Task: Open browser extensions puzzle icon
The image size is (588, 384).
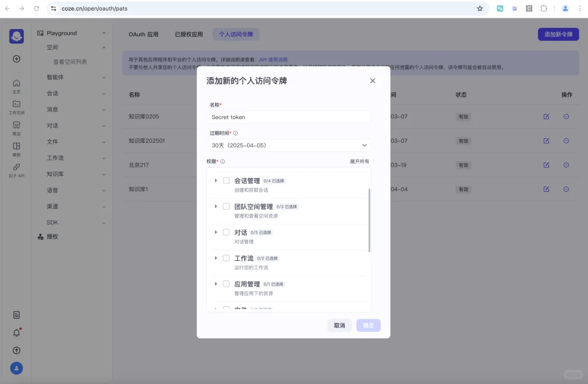Action: point(544,8)
